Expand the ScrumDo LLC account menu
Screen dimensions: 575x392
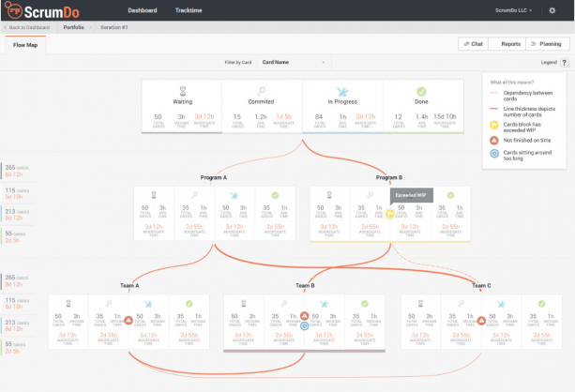pyautogui.click(x=514, y=10)
